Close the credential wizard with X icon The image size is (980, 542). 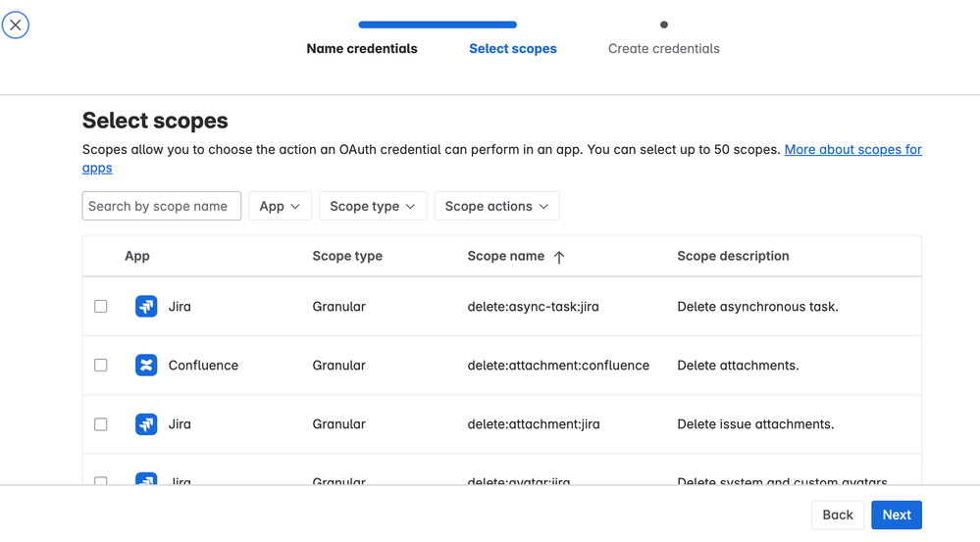click(16, 25)
